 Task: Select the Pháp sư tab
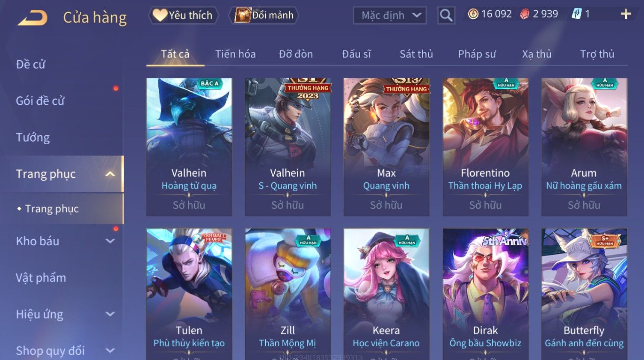[477, 54]
